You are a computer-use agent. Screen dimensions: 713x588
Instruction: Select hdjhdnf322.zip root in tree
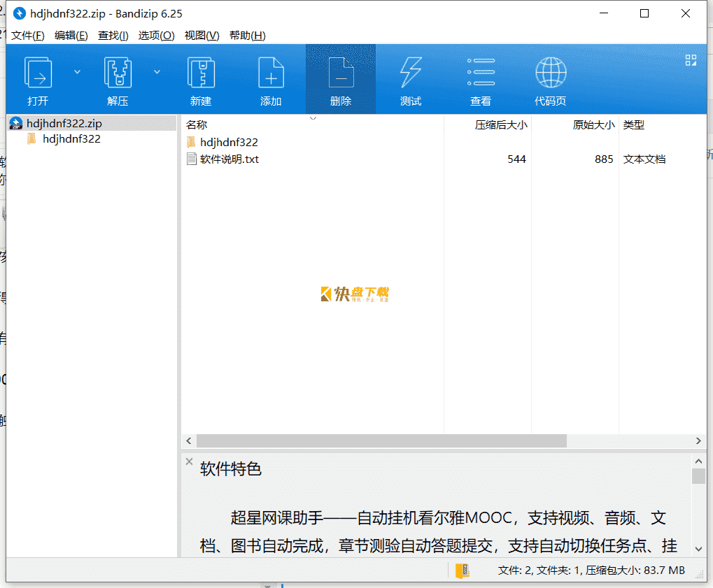coord(92,123)
